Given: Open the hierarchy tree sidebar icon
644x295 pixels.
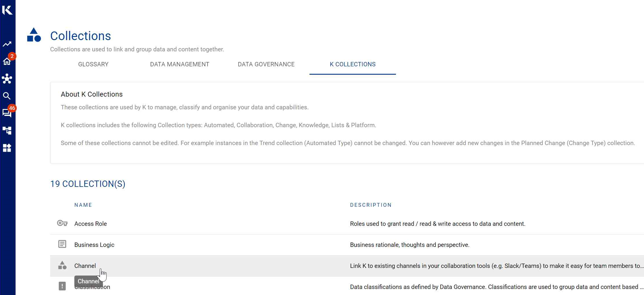Looking at the screenshot, I should (7, 131).
